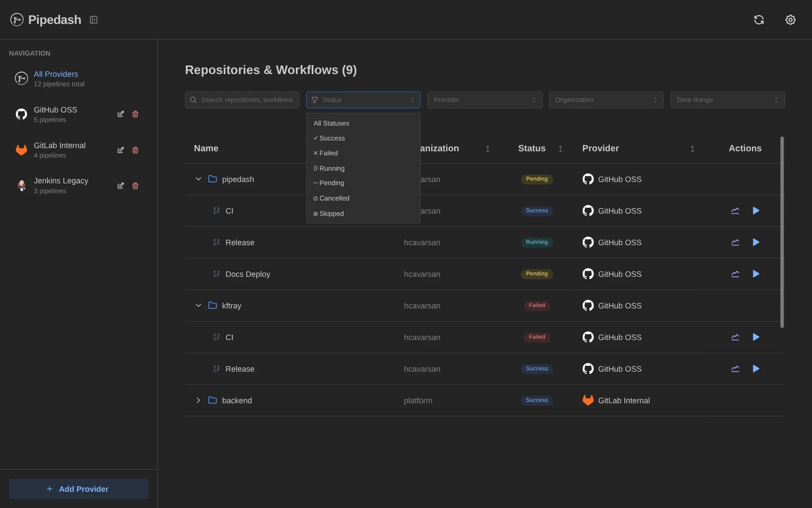Click the Add Provider button
812x508 pixels.
(x=78, y=489)
